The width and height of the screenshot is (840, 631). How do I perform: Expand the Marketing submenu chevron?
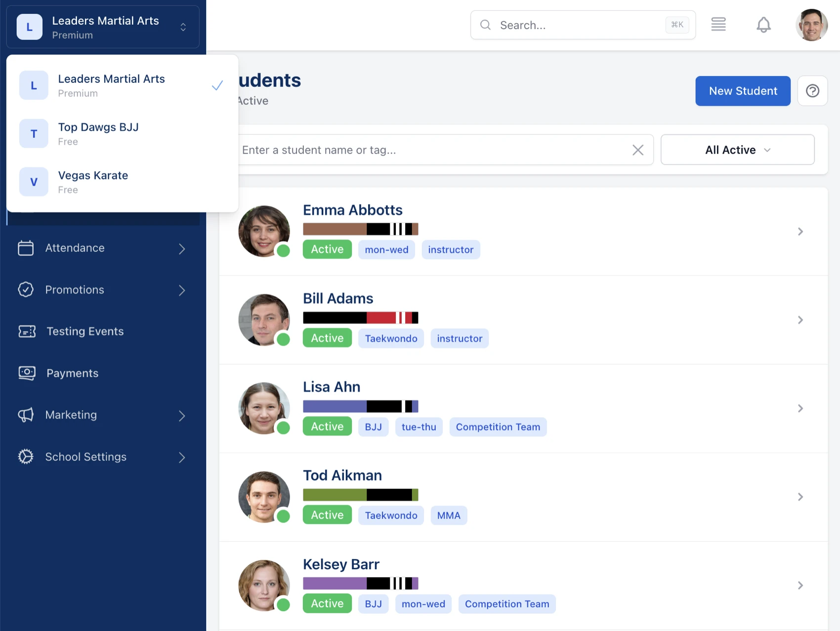click(182, 416)
